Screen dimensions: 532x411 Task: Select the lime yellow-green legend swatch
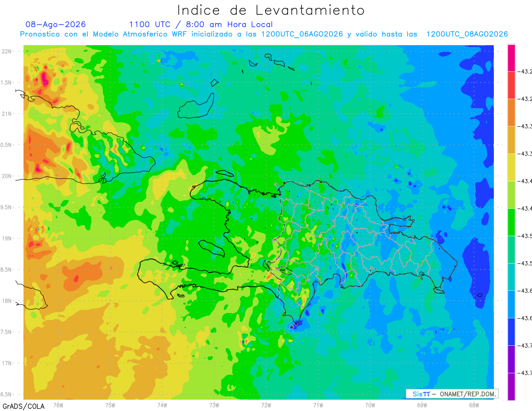pyautogui.click(x=511, y=195)
